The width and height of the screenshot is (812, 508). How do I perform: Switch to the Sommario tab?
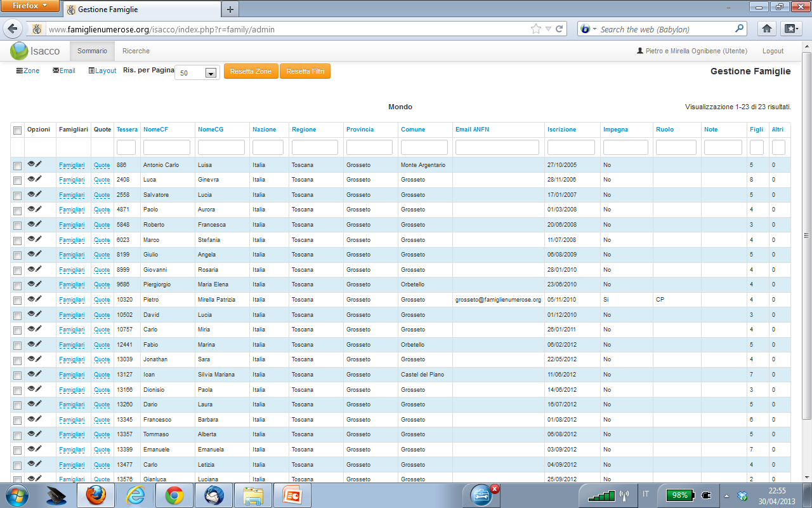pos(92,51)
